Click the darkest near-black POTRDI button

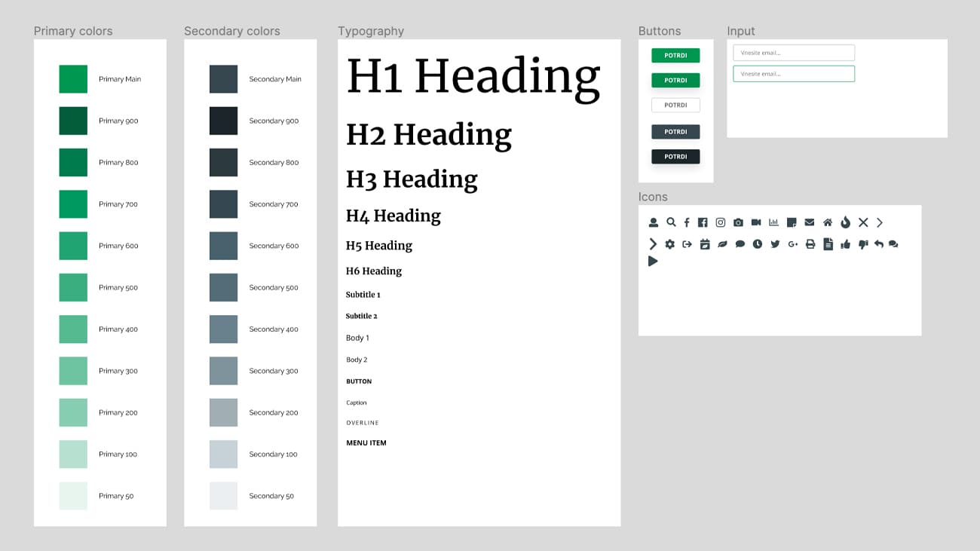[x=675, y=157]
